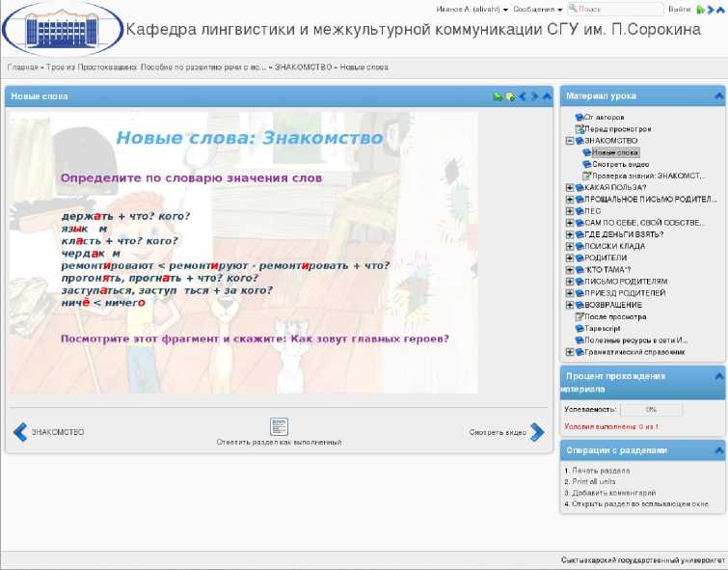Select Новые слова in lesson tree
The height and width of the screenshot is (570, 728).
click(615, 152)
